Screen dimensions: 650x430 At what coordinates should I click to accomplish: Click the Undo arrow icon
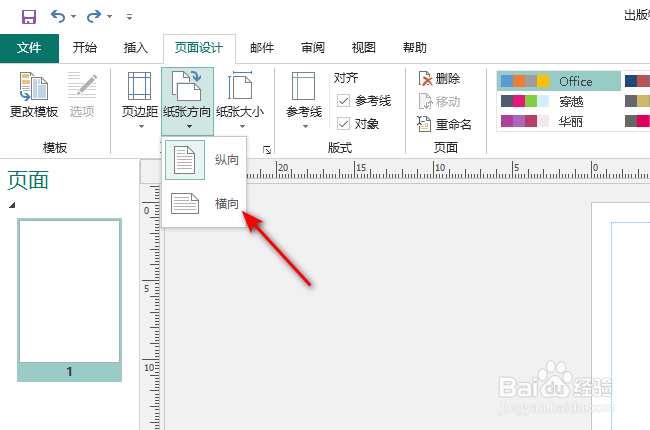[x=58, y=17]
